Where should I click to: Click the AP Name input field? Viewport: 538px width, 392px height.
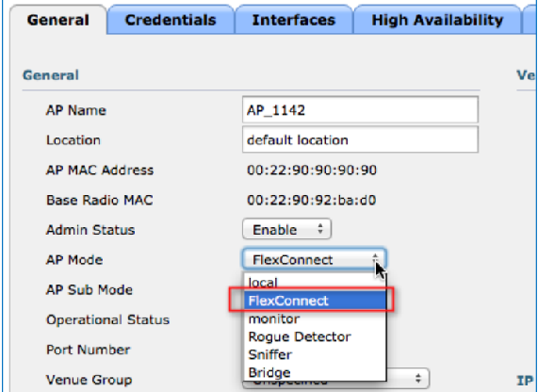(x=360, y=110)
